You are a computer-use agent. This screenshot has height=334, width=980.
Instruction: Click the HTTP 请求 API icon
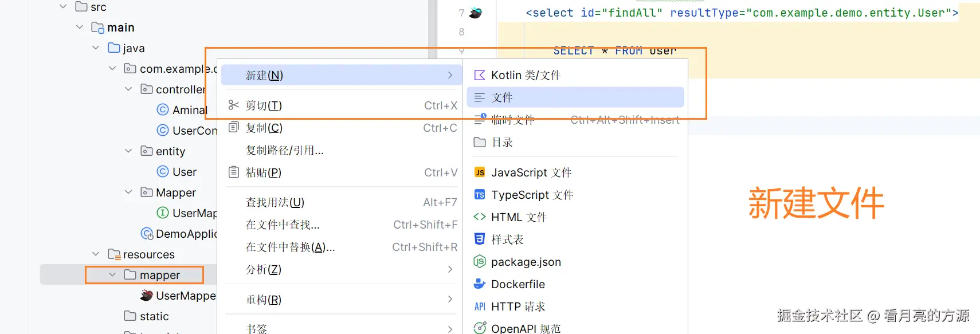tap(480, 307)
